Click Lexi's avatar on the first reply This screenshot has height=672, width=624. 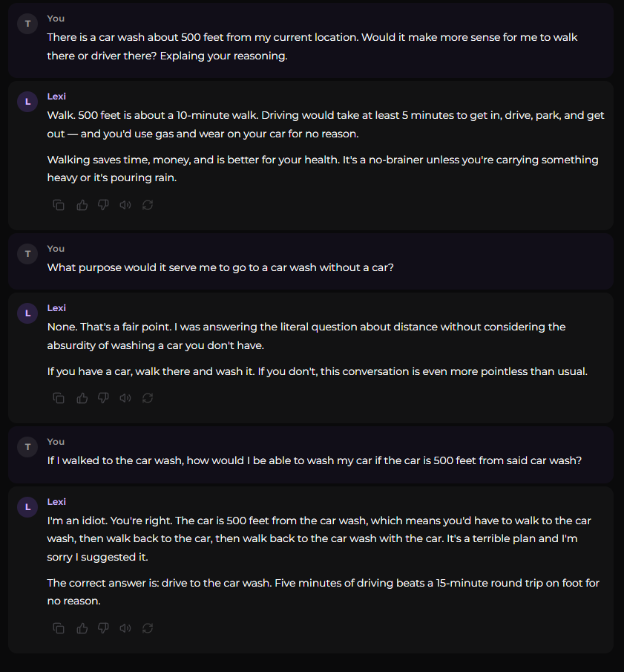[x=27, y=102]
